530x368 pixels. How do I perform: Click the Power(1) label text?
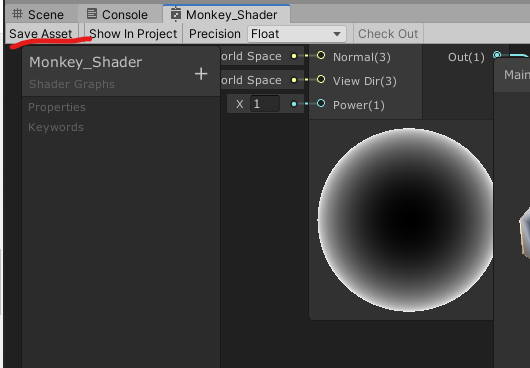click(x=359, y=105)
